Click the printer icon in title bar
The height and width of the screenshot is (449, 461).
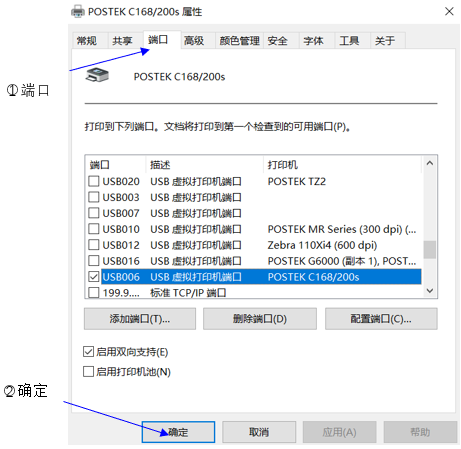coord(78,11)
